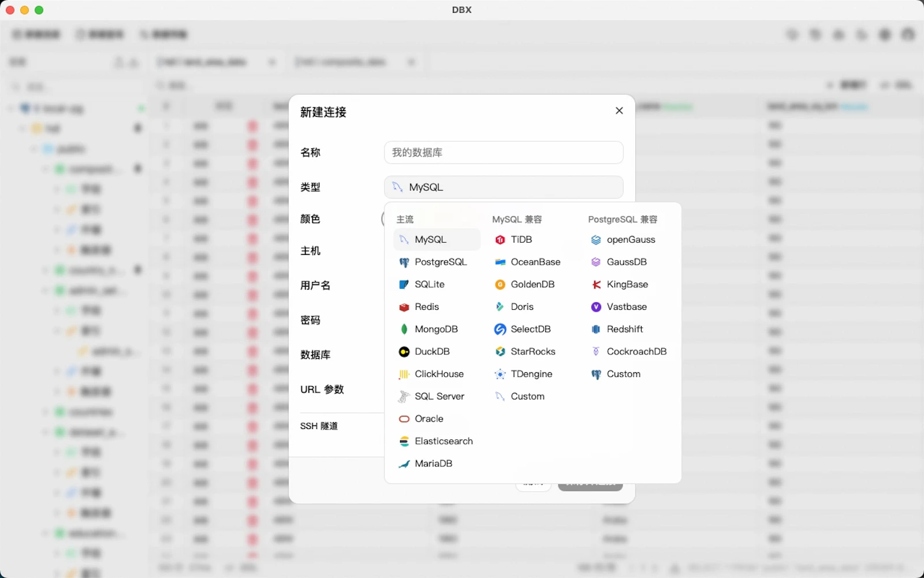Click the 数据库 label
Viewport: 924px width, 578px height.
pos(315,355)
